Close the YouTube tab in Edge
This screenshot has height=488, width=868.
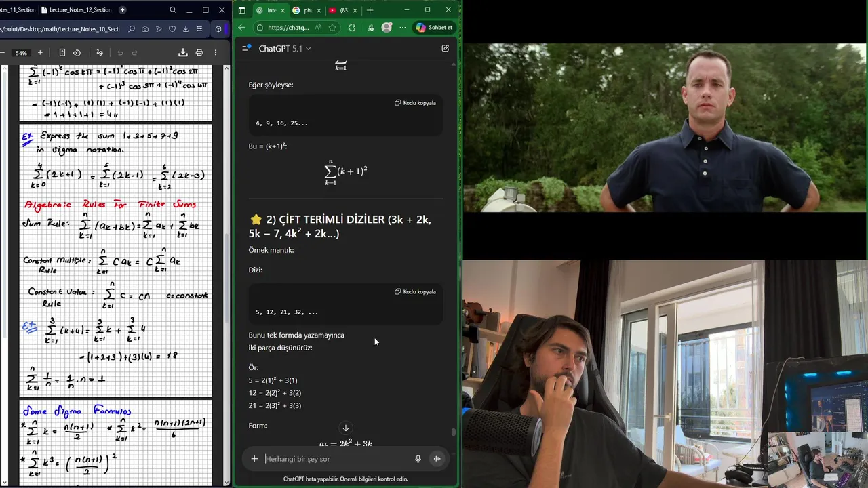[x=357, y=10]
